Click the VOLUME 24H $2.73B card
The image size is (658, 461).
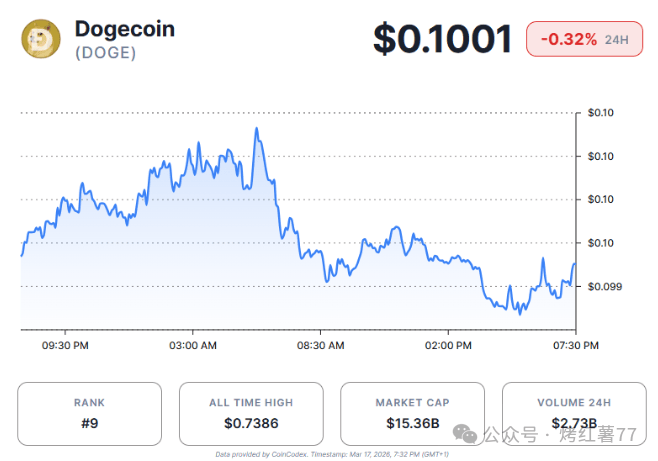574,413
